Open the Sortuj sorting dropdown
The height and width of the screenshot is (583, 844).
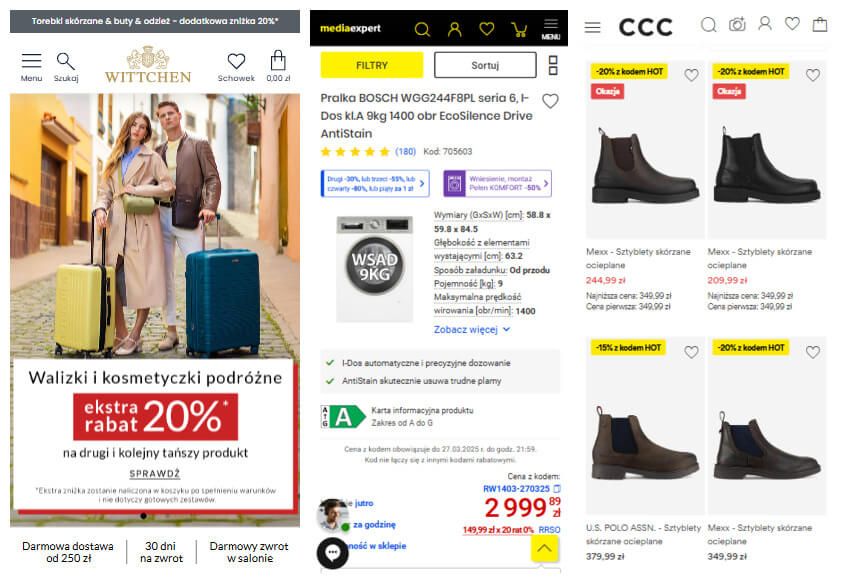485,65
